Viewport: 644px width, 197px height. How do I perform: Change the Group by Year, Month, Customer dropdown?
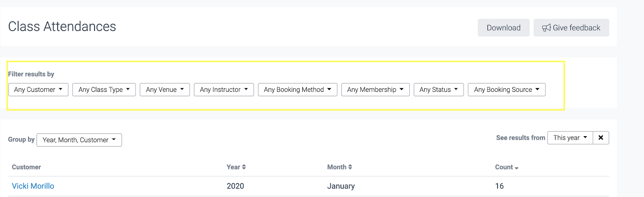79,140
